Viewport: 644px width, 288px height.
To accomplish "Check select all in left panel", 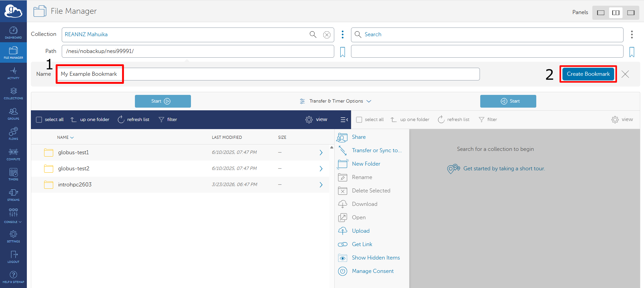I will pos(39,120).
